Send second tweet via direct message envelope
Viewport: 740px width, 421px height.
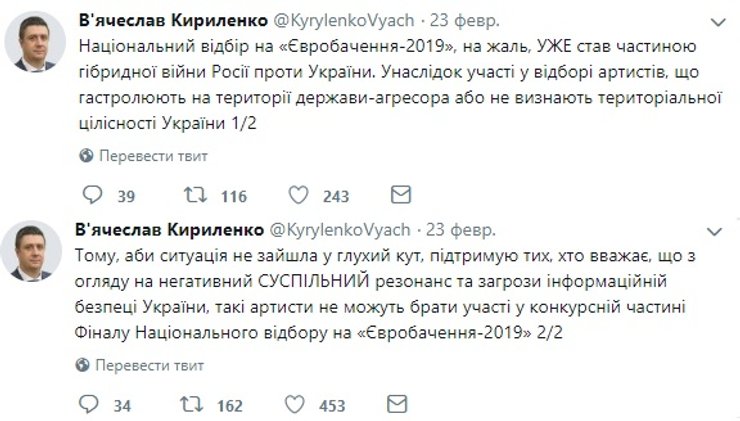click(x=400, y=405)
